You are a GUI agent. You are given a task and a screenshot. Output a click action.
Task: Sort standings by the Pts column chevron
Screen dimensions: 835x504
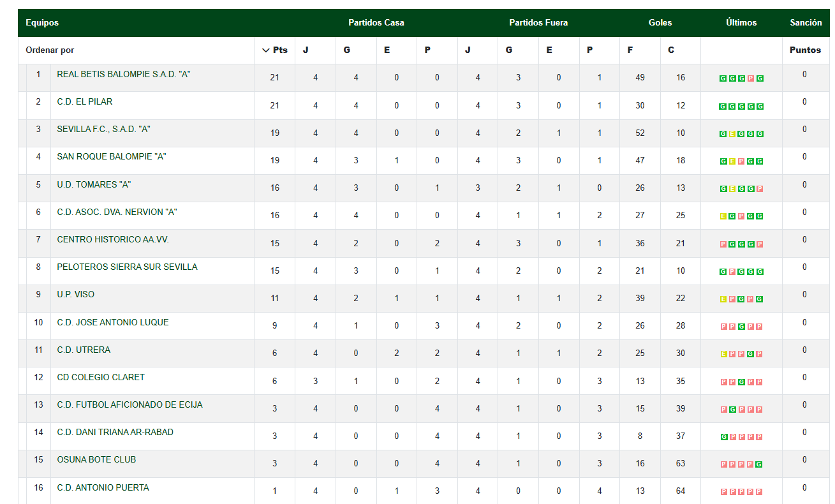[x=266, y=50]
